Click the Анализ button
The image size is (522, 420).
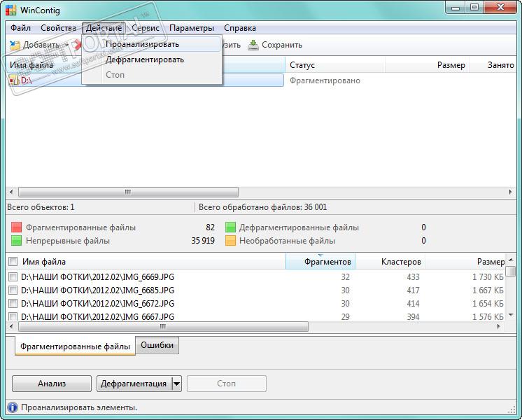[x=52, y=384]
